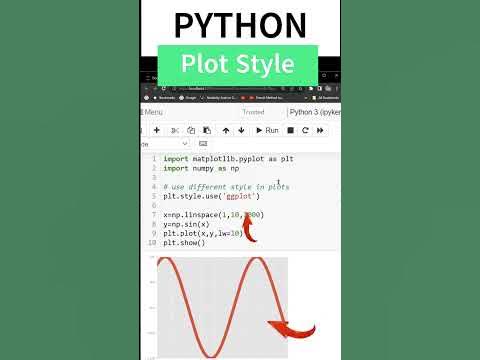The image size is (480, 360).
Task: Open the cell type dropdown
Action: point(165,144)
